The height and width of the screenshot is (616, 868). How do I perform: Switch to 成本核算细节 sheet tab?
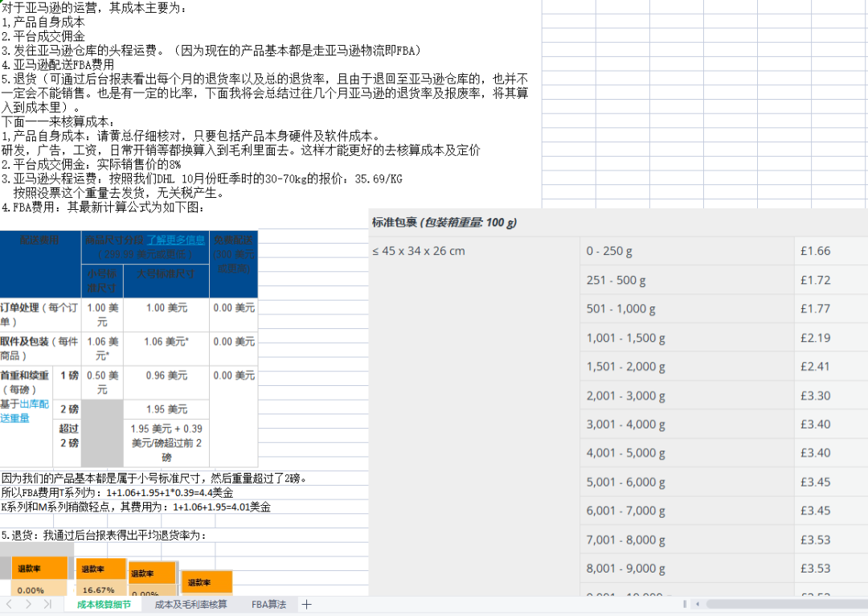[104, 605]
